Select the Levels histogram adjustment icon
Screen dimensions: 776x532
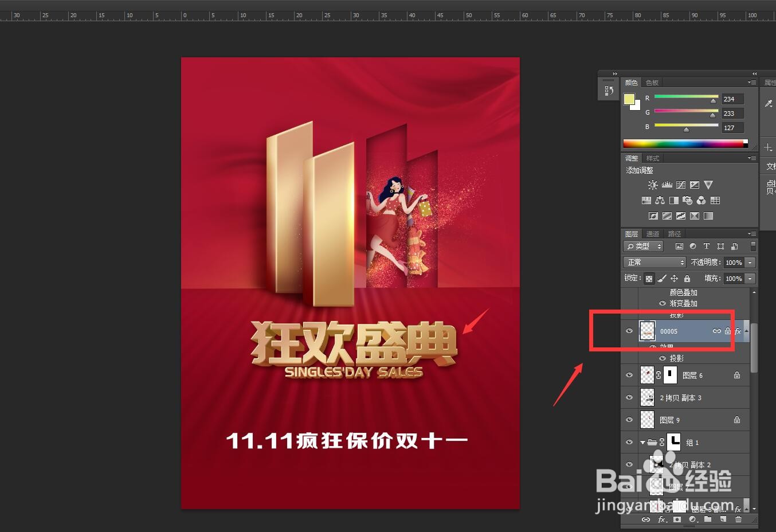click(667, 185)
